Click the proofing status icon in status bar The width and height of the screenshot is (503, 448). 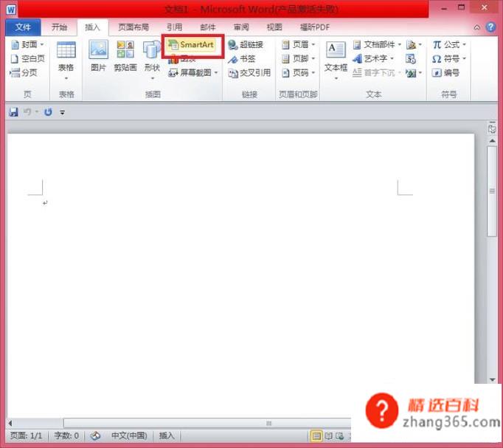tap(95, 435)
